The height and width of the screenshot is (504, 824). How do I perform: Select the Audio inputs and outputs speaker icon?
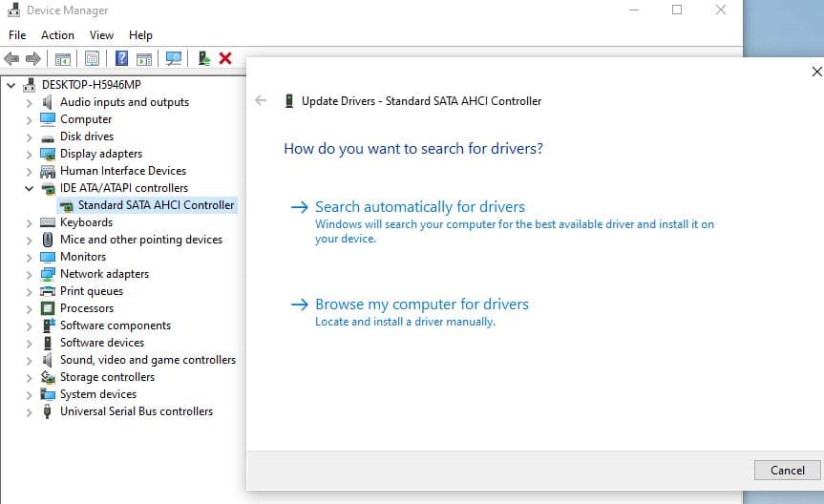coord(48,102)
